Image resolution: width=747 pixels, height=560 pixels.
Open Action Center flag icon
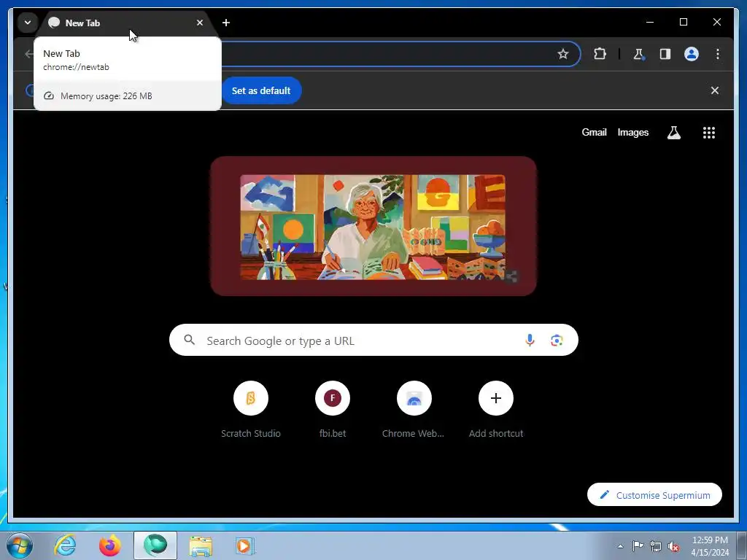coord(638,546)
